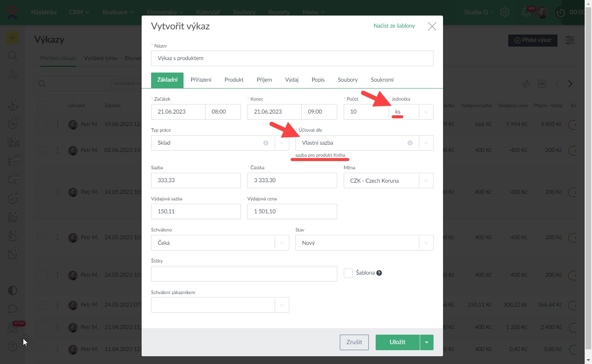592x364 pixels.
Task: Open the Měna currency dropdown
Action: [426, 181]
